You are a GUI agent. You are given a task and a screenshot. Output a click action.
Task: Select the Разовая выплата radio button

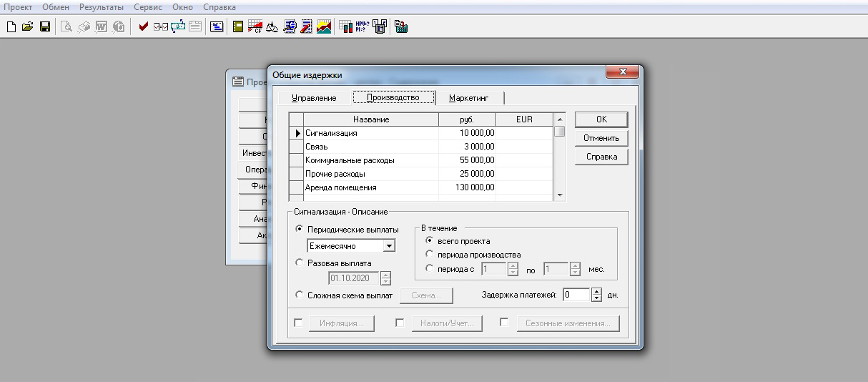299,263
